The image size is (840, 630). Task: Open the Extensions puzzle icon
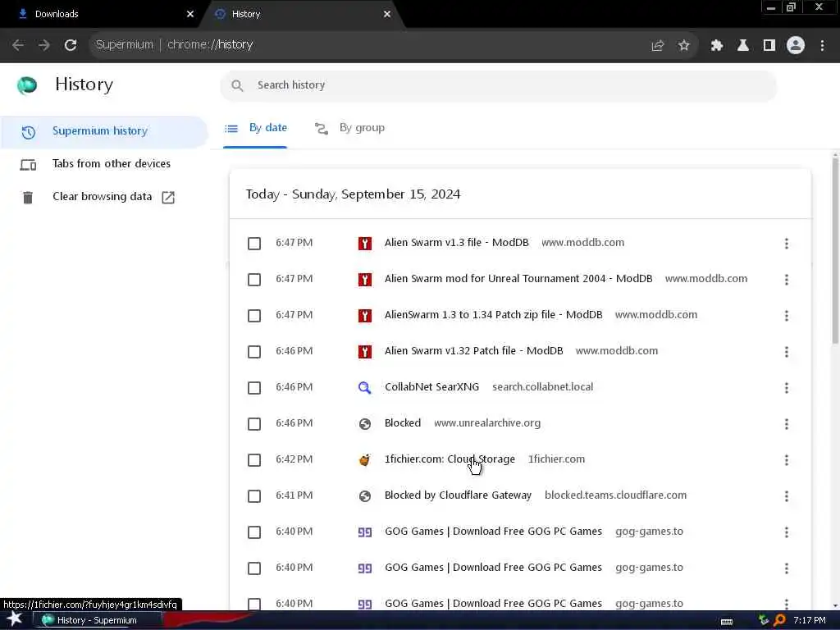pyautogui.click(x=716, y=46)
